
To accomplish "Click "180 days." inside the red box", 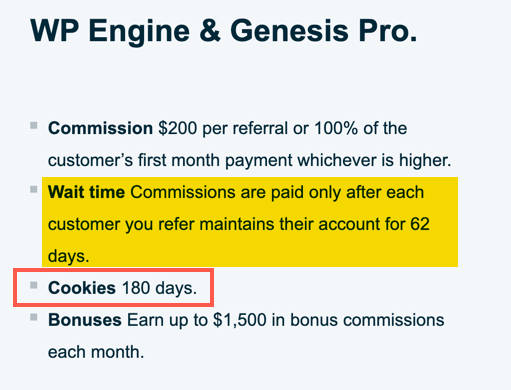I will 159,288.
